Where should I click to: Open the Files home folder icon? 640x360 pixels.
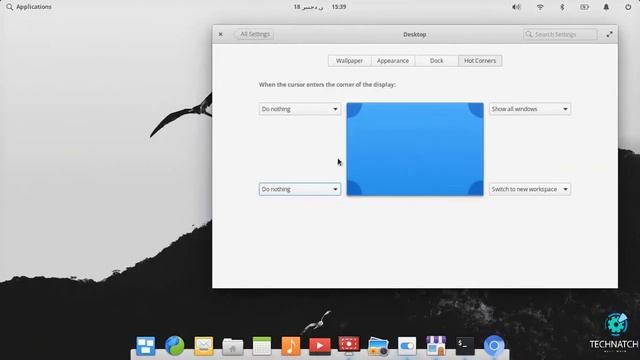click(233, 347)
